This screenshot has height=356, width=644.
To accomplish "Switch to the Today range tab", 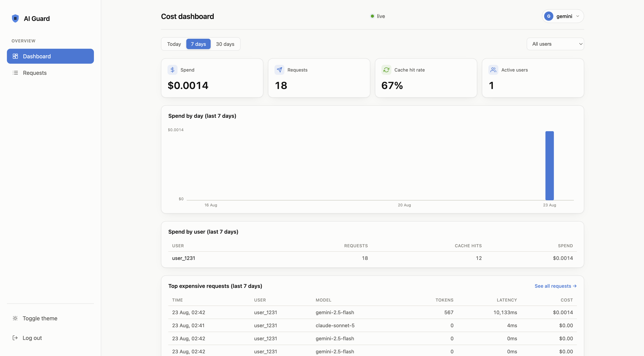I will coord(174,44).
